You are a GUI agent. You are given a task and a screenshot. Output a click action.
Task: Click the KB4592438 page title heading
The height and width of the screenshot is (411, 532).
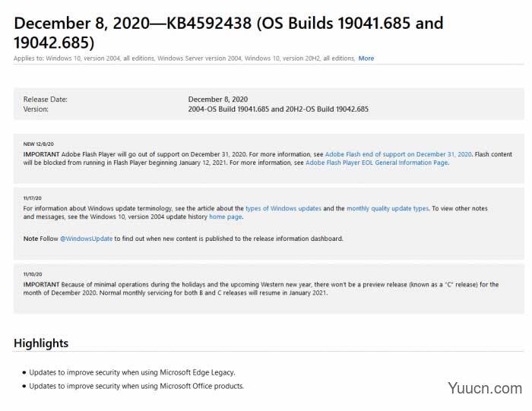[228, 33]
